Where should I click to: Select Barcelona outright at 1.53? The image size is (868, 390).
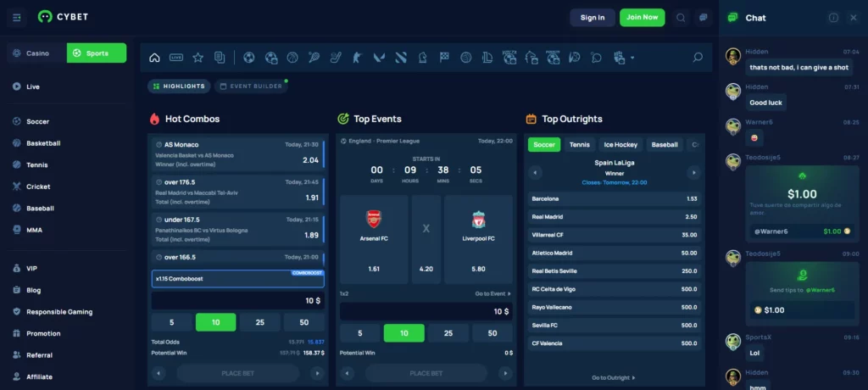click(615, 199)
